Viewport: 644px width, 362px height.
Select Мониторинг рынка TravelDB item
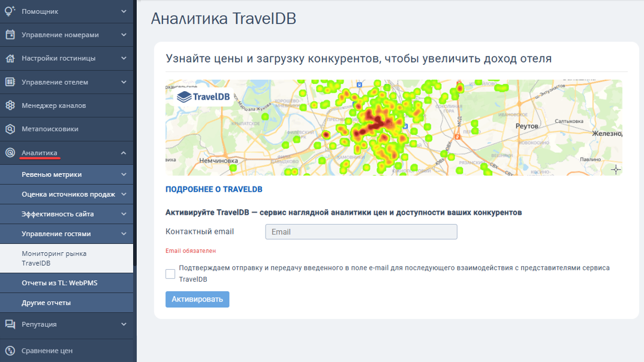pyautogui.click(x=67, y=258)
